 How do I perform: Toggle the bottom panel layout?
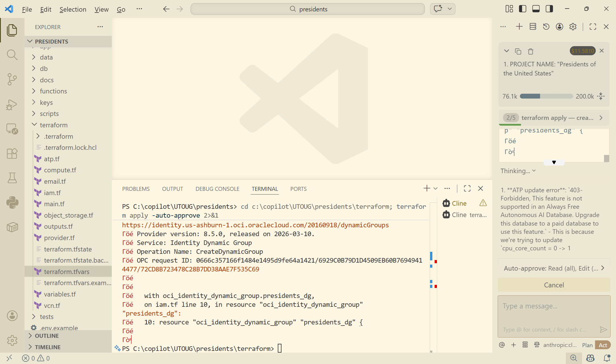click(x=536, y=9)
